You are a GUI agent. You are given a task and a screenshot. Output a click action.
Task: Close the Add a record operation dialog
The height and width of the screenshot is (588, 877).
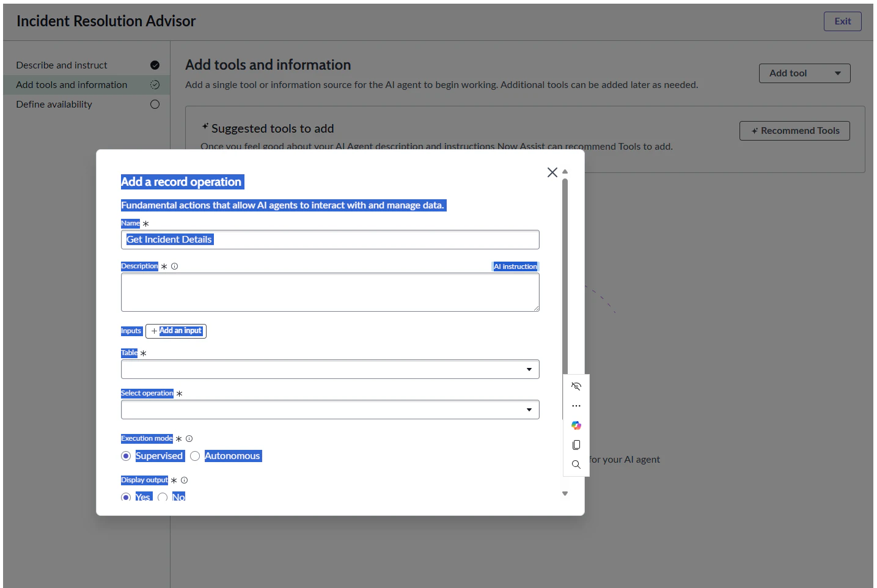pos(552,172)
